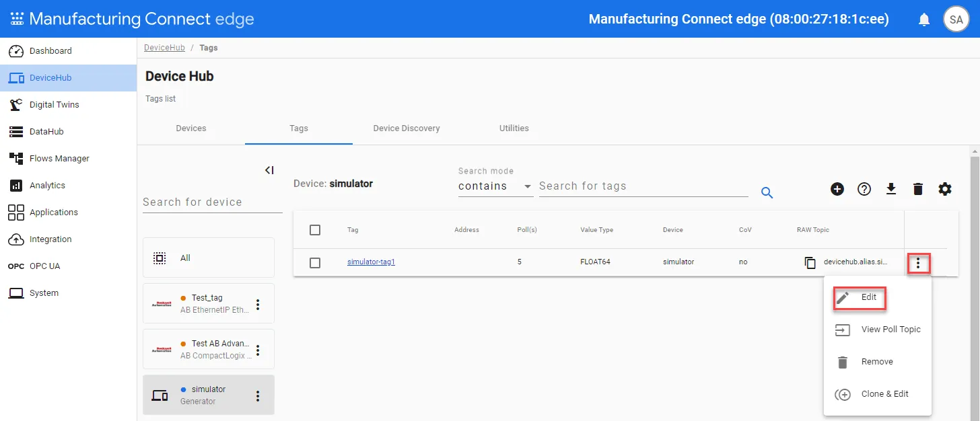Open the Utilities tab
Image resolution: width=980 pixels, height=421 pixels.
coord(514,128)
